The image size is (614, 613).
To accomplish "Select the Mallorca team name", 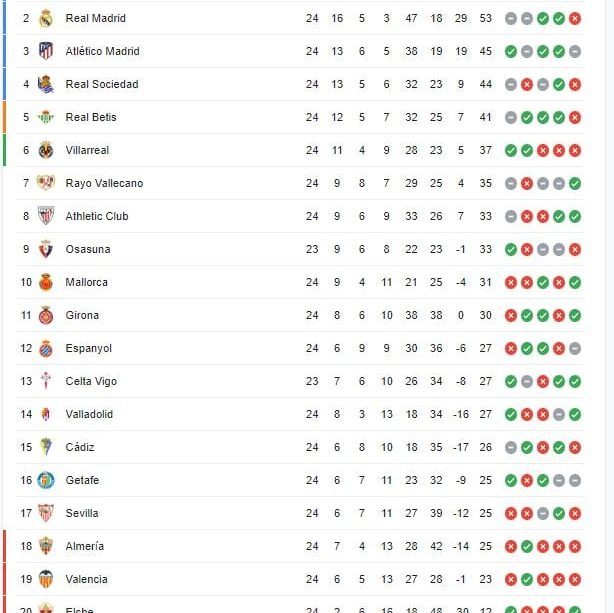I will pyautogui.click(x=86, y=282).
